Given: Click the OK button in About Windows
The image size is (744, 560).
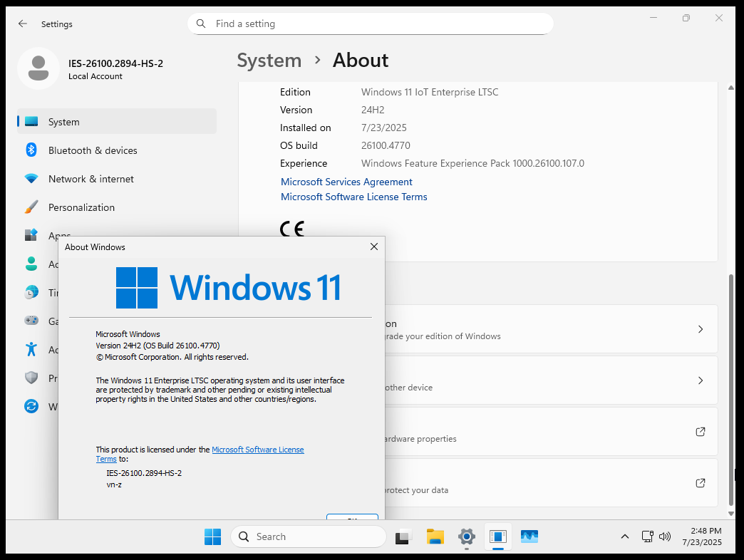Looking at the screenshot, I should tap(352, 517).
